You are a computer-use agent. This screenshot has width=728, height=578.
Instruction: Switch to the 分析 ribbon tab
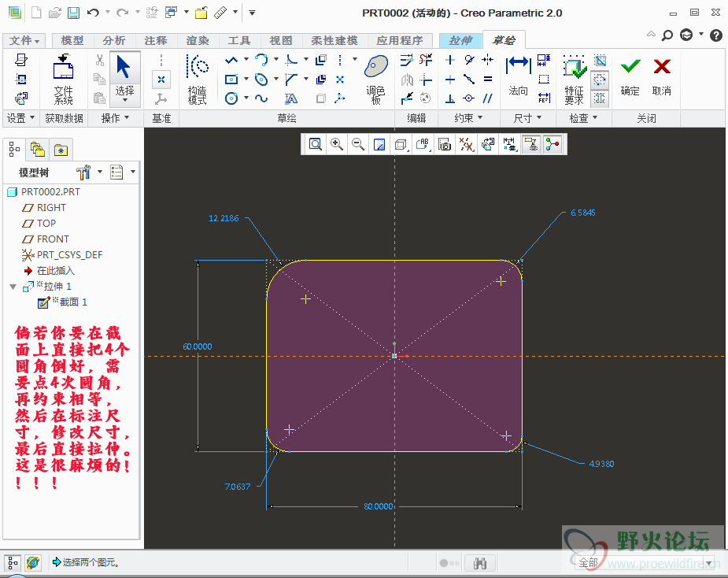(x=114, y=41)
